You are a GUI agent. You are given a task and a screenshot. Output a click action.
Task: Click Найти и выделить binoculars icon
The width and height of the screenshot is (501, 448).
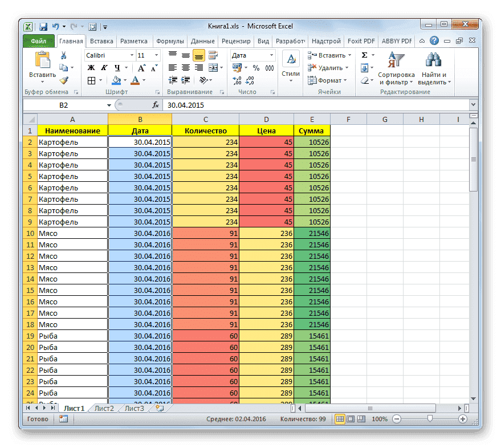point(434,60)
